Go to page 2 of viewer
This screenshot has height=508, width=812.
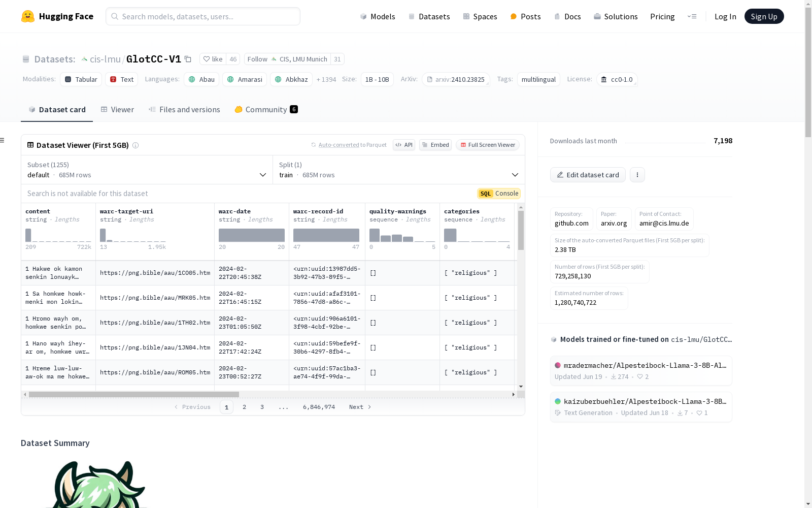tap(244, 407)
